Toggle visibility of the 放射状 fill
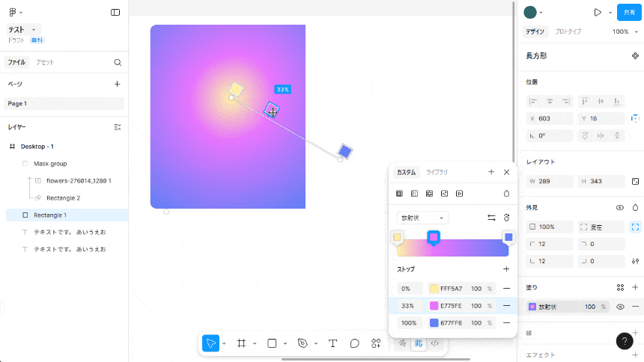The image size is (644, 362). coord(620,307)
